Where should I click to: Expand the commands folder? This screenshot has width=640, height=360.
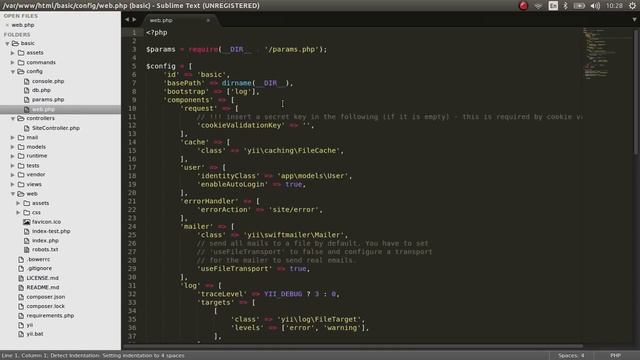pos(13,62)
